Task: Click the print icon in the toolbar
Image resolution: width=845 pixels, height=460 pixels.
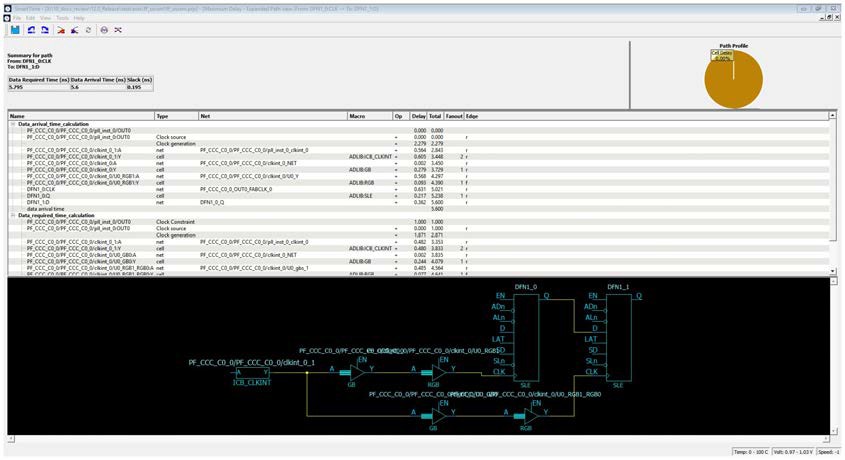Action: coord(104,30)
